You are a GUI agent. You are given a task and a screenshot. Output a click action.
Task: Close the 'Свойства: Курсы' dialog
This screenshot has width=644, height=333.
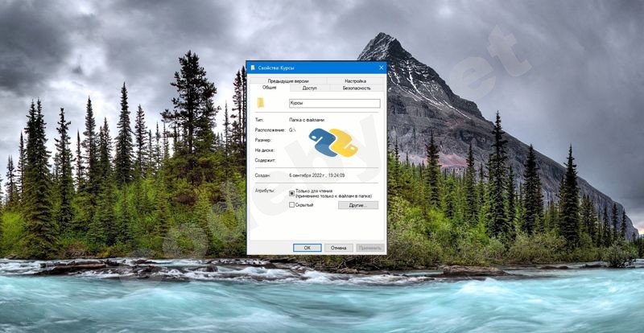click(x=381, y=68)
